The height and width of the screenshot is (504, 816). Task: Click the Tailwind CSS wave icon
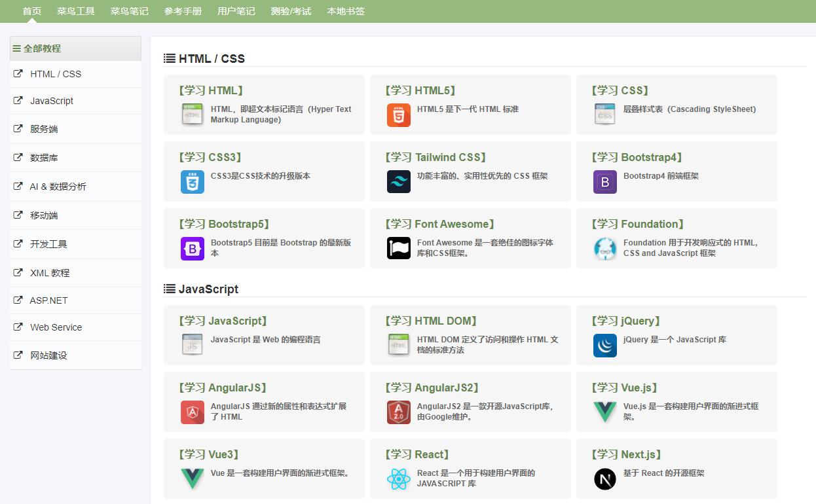(399, 182)
